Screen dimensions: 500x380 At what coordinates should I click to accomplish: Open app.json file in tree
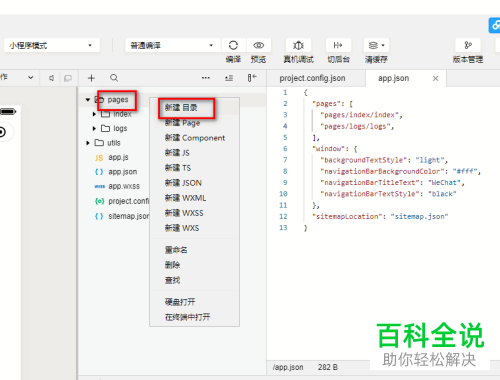pos(122,172)
